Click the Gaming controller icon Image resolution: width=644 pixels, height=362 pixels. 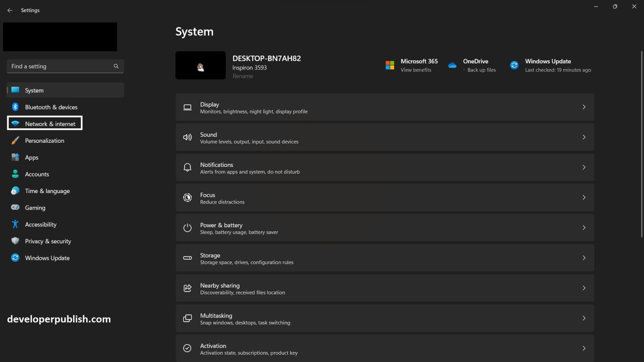pos(15,208)
